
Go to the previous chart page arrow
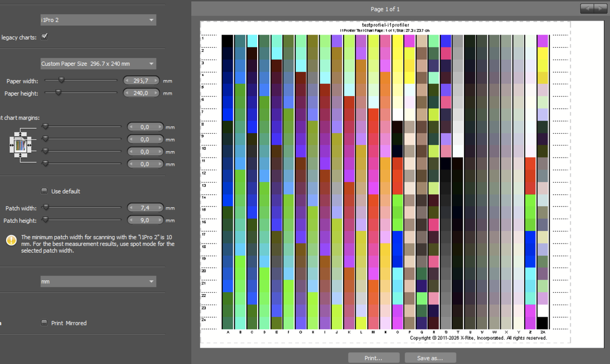pos(587,8)
